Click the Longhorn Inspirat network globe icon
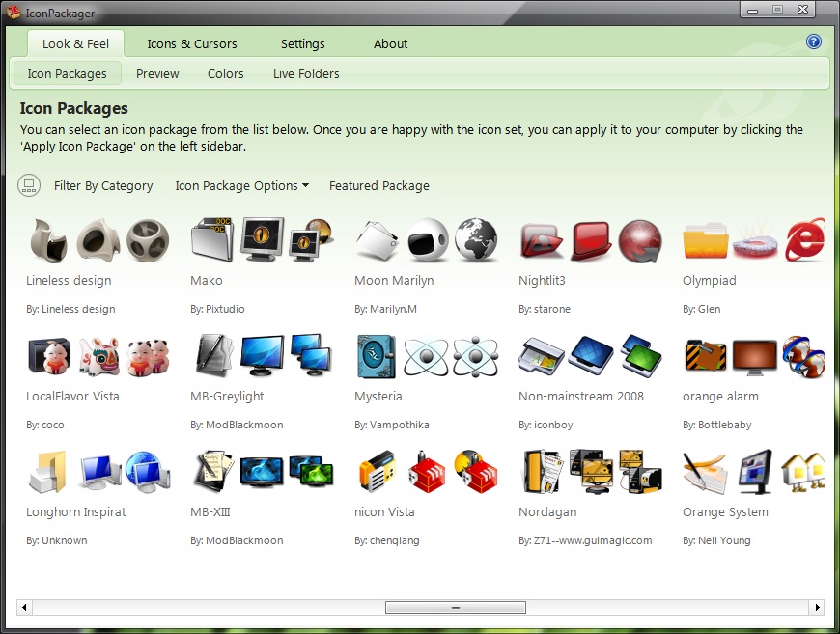 pos(148,472)
